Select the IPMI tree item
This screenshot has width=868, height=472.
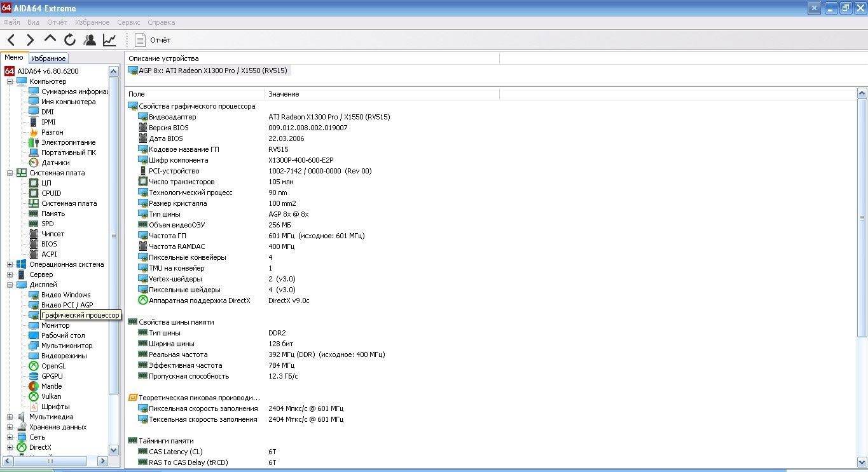[x=48, y=122]
